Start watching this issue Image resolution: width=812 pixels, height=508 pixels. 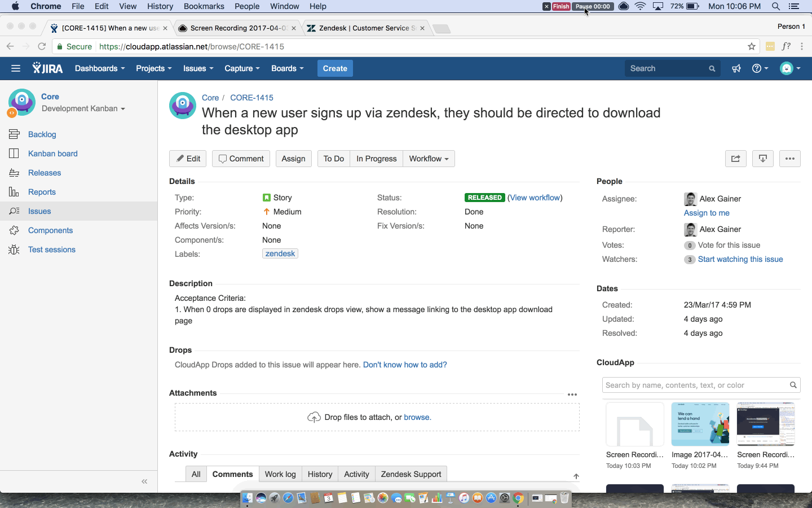740,259
